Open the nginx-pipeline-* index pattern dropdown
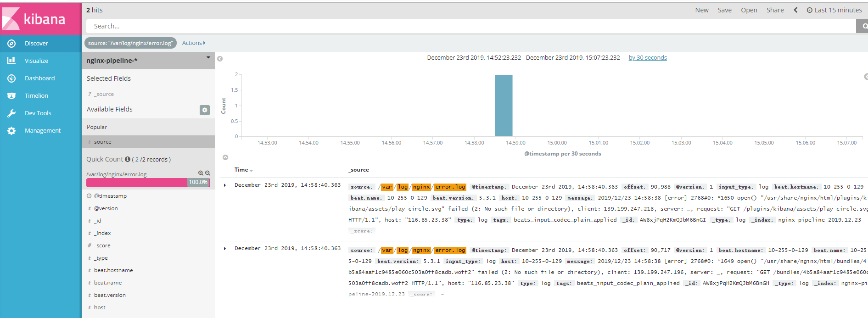Image resolution: width=868 pixels, height=318 pixels. tap(148, 61)
